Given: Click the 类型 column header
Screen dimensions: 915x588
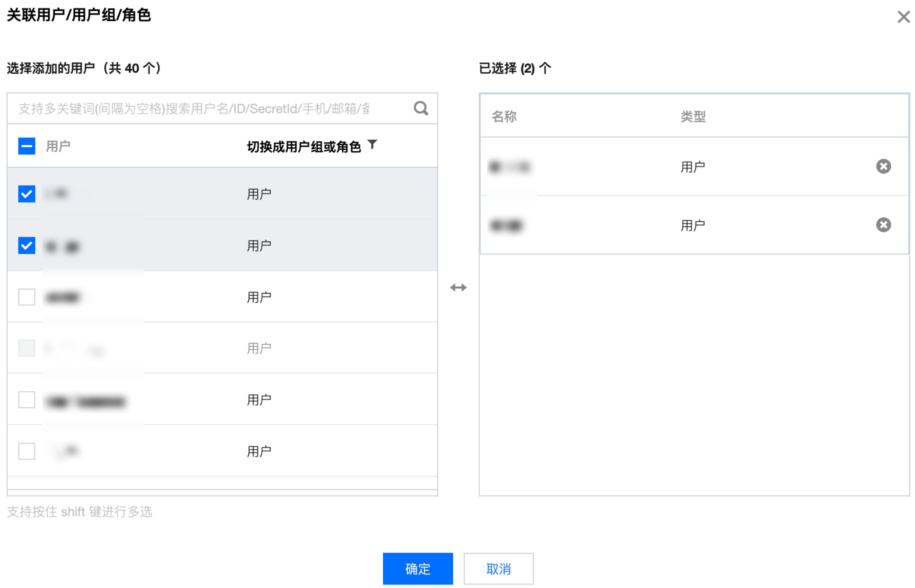Looking at the screenshot, I should [x=693, y=117].
